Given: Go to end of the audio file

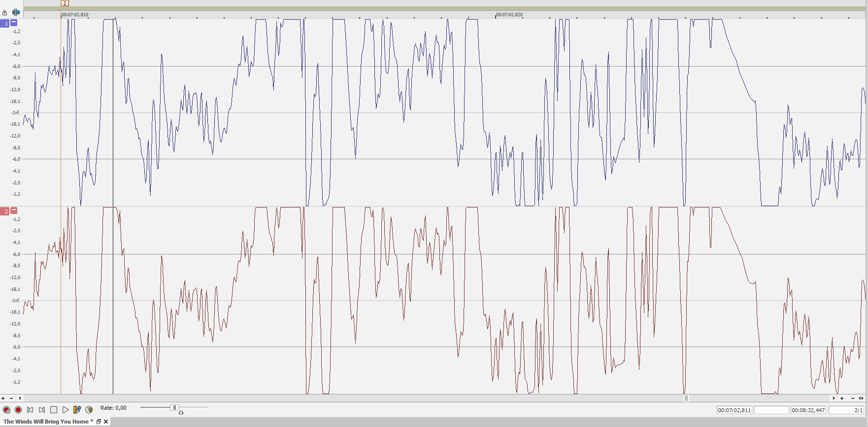Looking at the screenshot, I should pos(42,410).
